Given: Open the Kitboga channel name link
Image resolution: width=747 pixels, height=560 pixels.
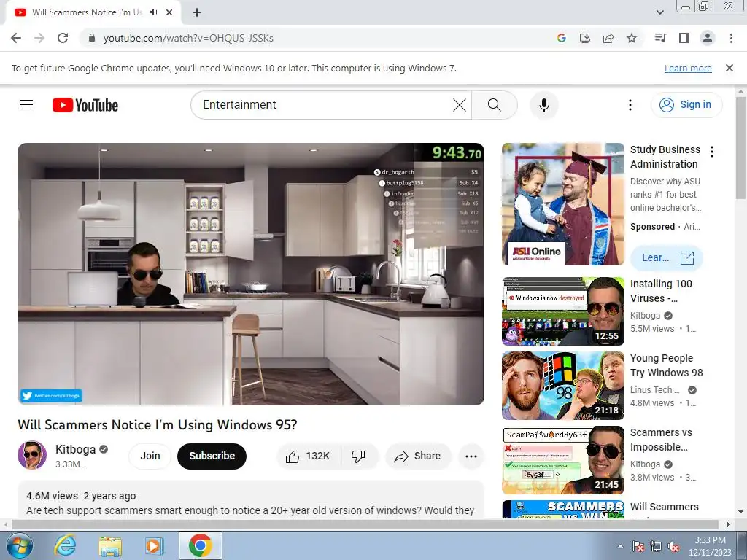Looking at the screenshot, I should coord(75,449).
